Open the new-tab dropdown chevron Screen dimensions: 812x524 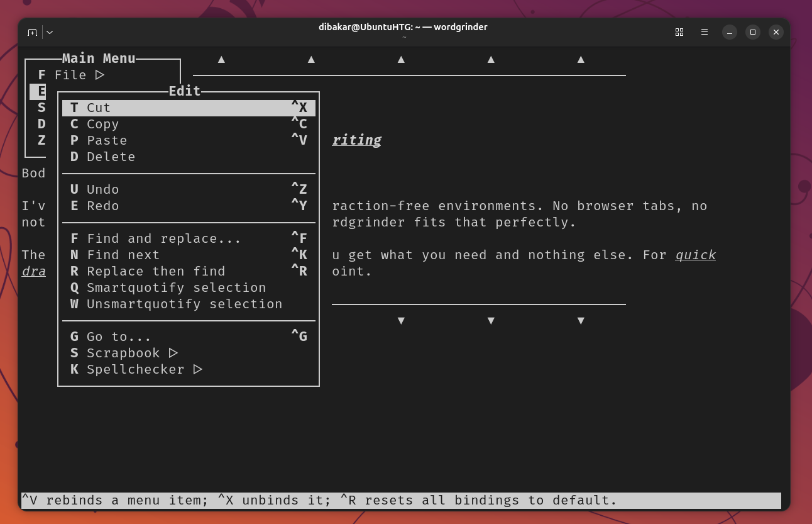click(x=50, y=32)
